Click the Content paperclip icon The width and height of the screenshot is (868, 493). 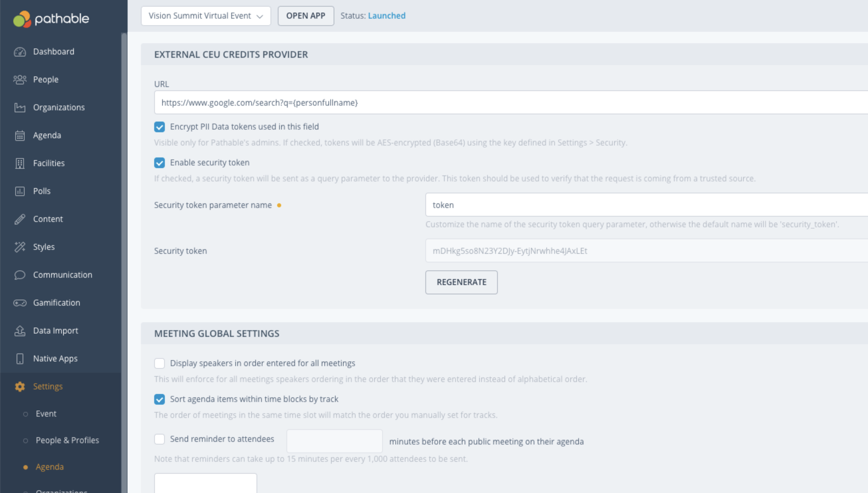click(20, 219)
